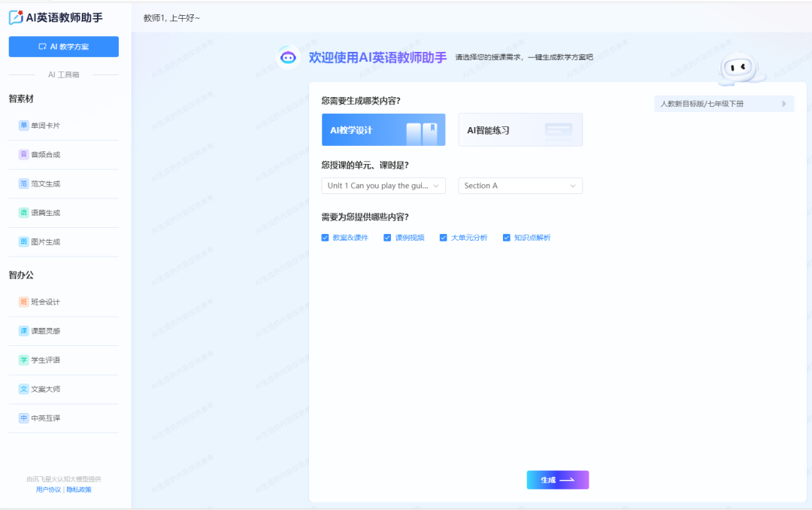Open 课题灵感 topic inspiration tool
812x510 pixels.
[45, 331]
